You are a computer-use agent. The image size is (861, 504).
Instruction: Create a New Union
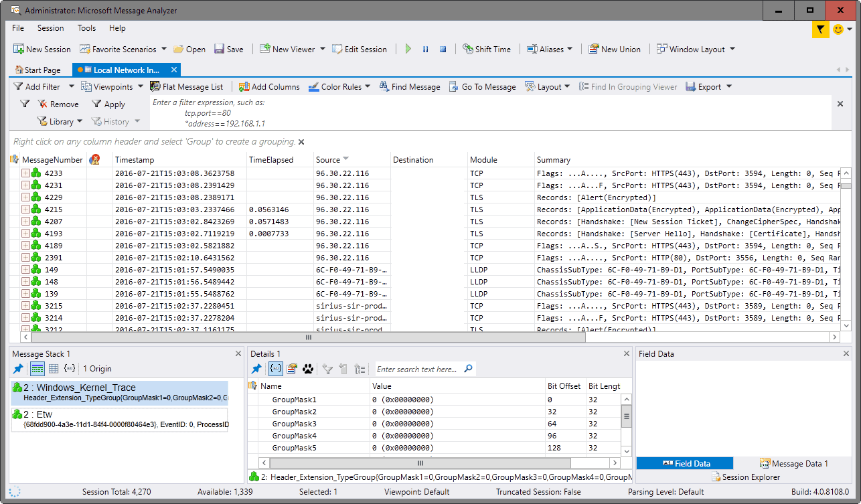point(615,49)
